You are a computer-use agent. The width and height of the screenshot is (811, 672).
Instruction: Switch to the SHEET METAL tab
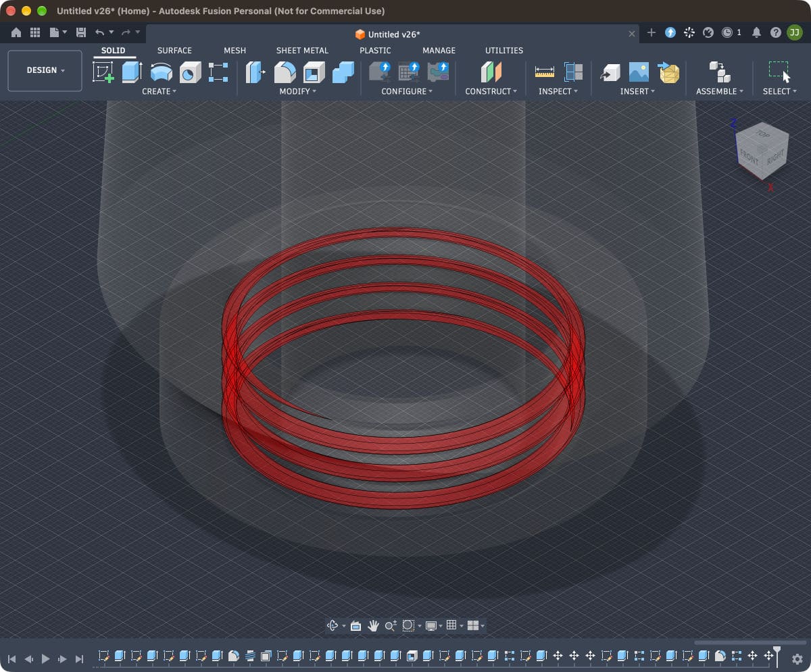click(302, 51)
